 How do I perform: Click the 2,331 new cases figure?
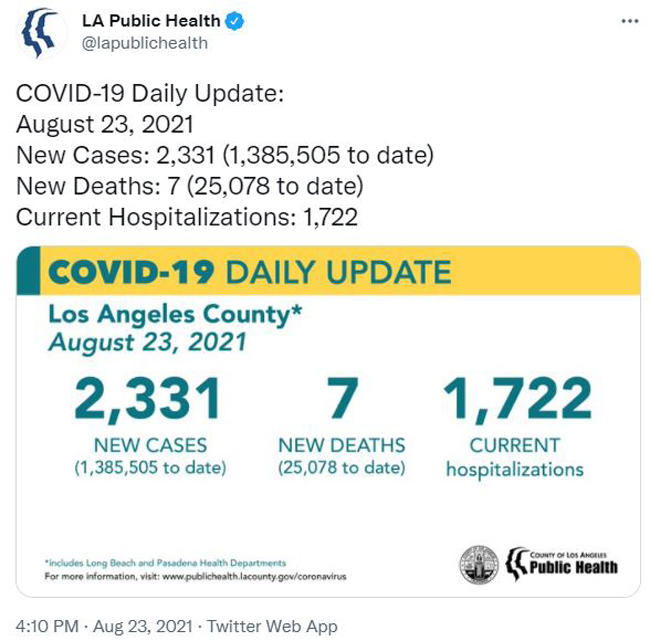pos(148,399)
